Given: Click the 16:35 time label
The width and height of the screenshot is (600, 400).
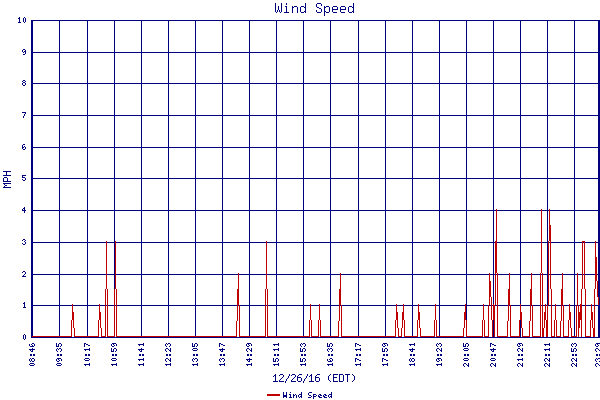Looking at the screenshot, I should [330, 354].
